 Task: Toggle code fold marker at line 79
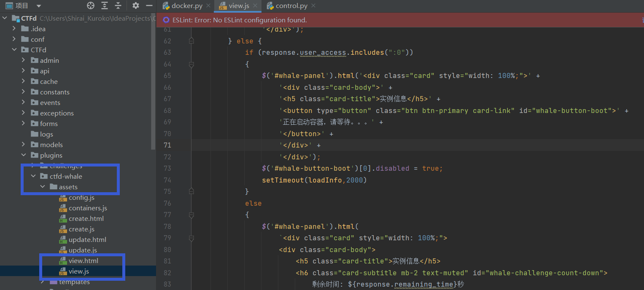[x=191, y=238]
